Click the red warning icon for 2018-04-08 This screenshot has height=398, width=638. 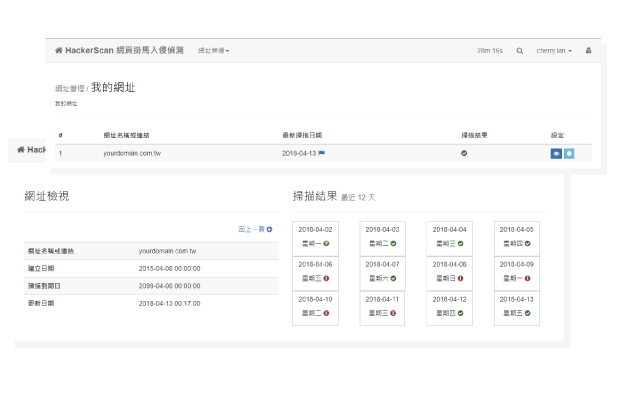pos(461,278)
